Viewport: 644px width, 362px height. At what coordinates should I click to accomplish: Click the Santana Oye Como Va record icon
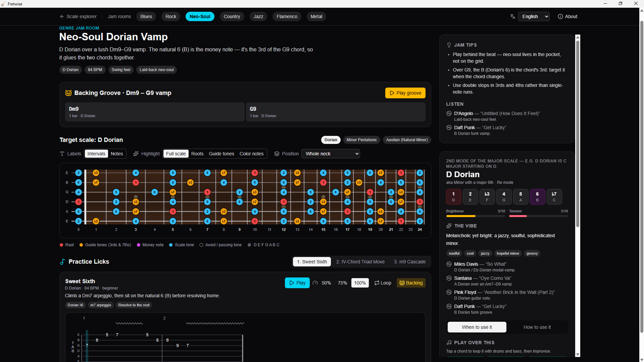[449, 278]
